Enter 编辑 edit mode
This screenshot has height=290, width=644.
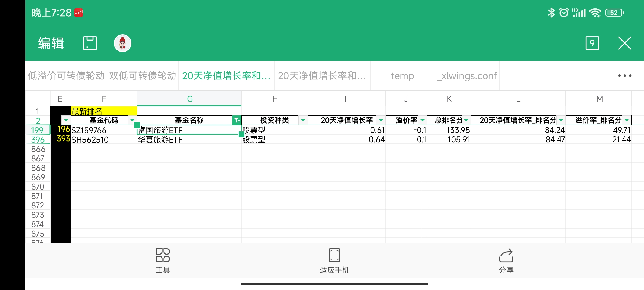coord(51,43)
